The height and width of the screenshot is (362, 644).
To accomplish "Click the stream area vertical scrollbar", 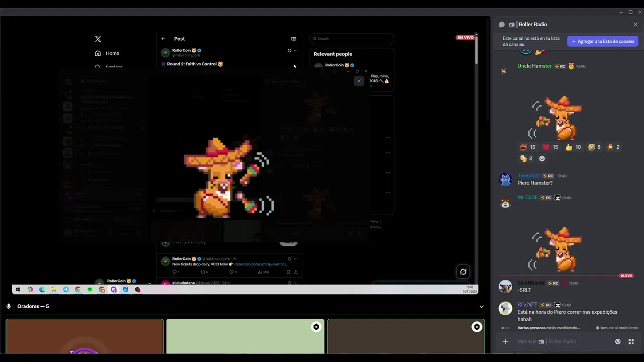I will tap(477, 50).
